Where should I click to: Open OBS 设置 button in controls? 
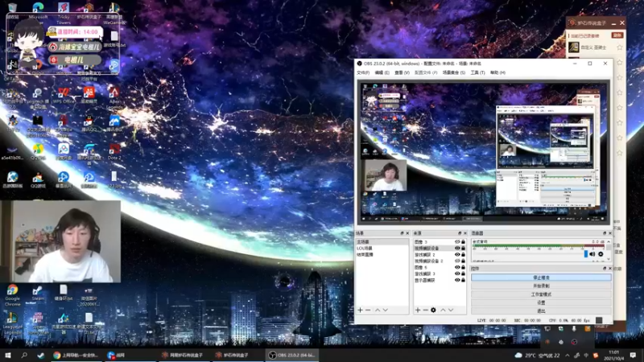point(541,302)
